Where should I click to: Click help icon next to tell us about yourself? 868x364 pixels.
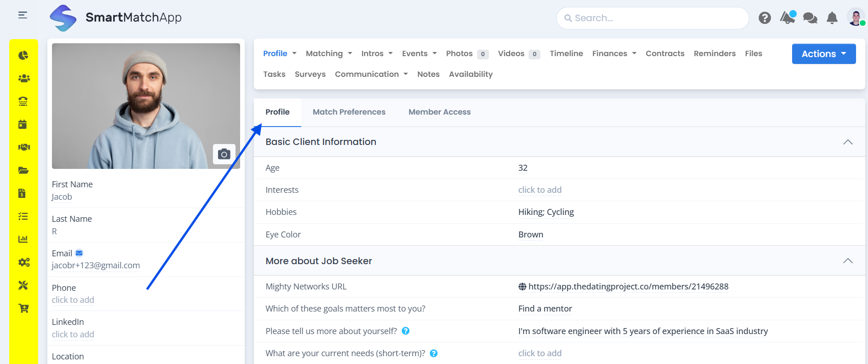[406, 331]
